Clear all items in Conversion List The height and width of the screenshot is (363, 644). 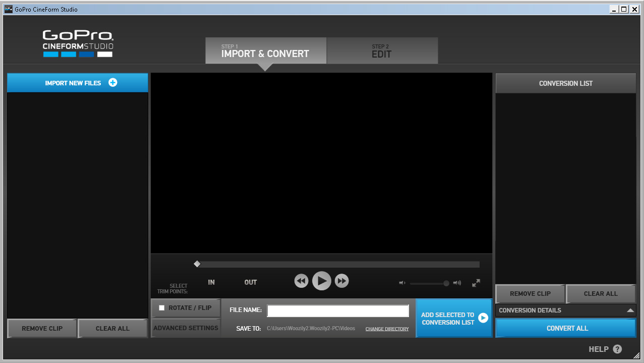[x=601, y=294]
